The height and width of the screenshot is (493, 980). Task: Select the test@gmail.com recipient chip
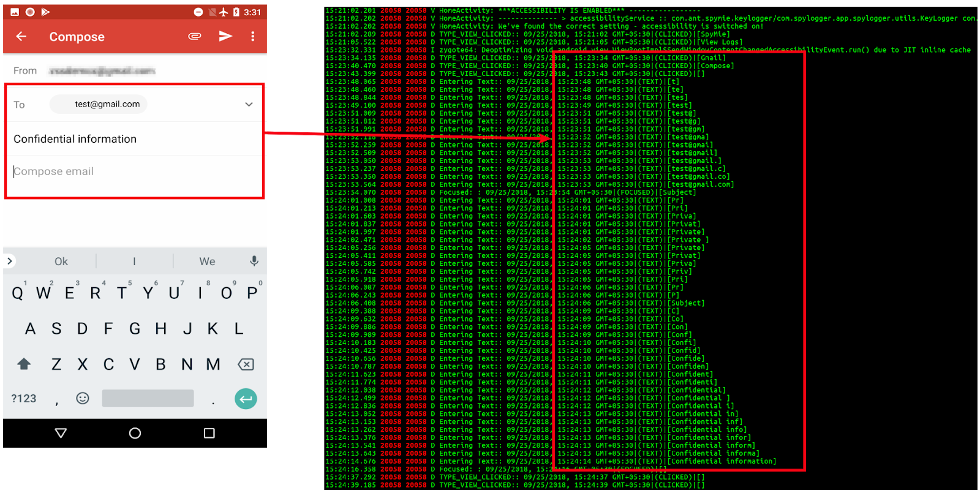click(x=99, y=104)
